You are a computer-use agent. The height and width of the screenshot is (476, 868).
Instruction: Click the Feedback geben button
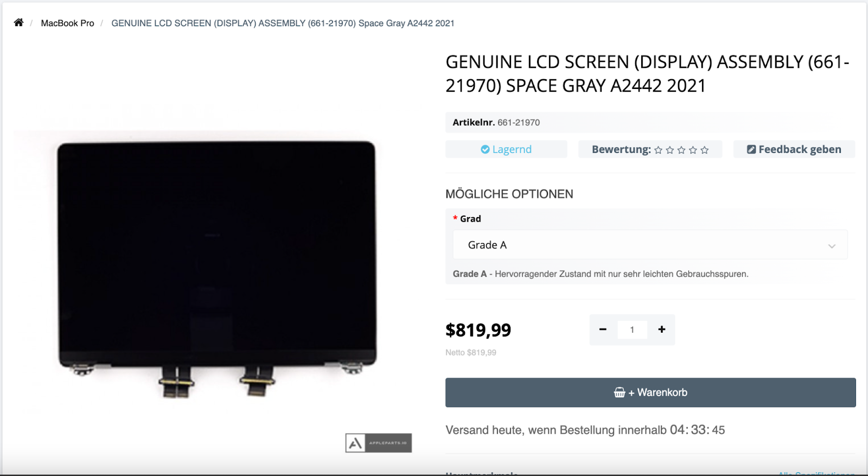click(794, 149)
